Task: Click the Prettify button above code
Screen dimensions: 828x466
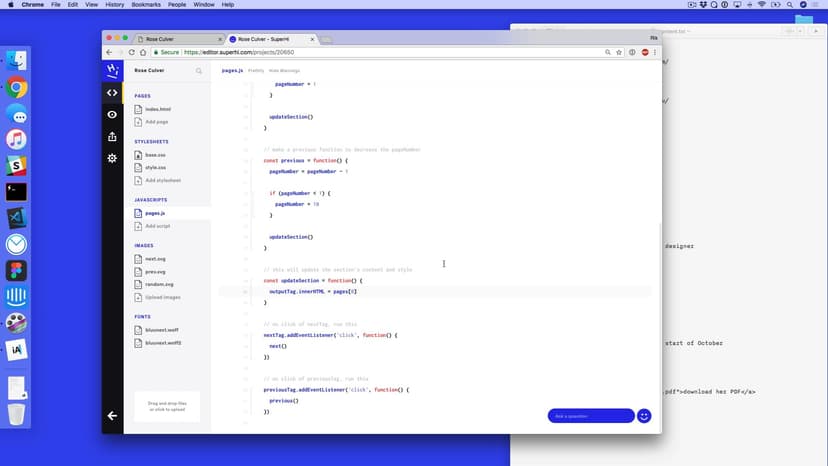Action: [x=256, y=71]
